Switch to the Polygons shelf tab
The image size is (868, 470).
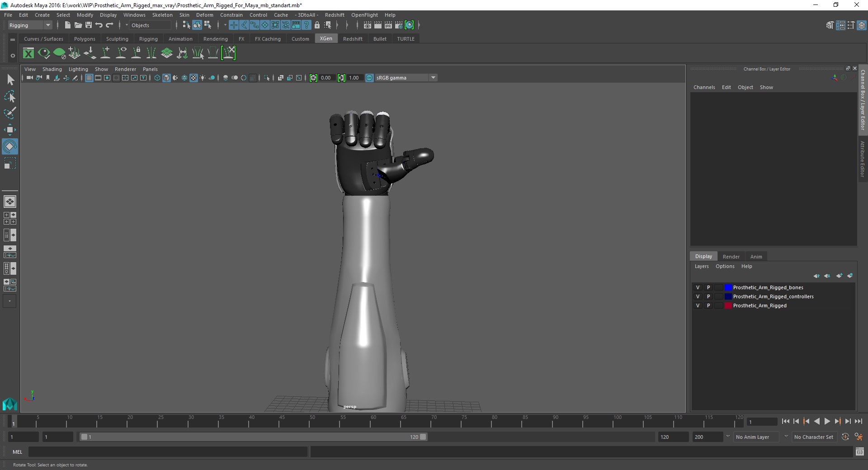point(85,39)
